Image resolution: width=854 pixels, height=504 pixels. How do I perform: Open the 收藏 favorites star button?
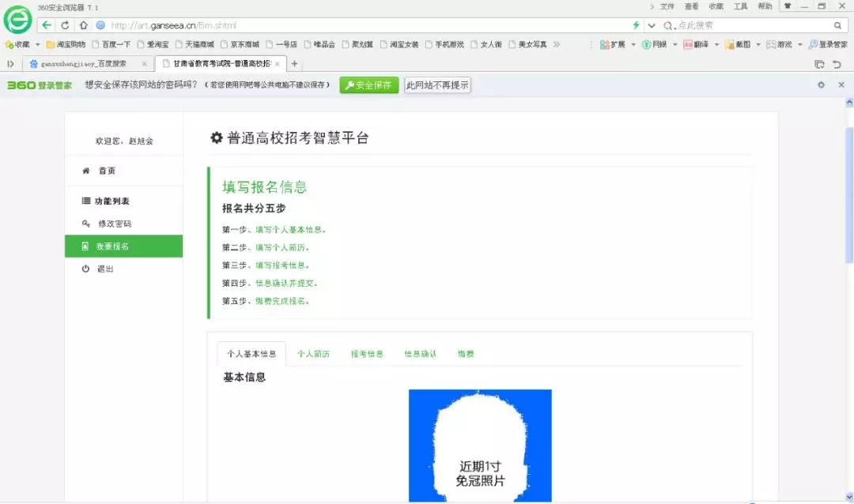[17, 44]
